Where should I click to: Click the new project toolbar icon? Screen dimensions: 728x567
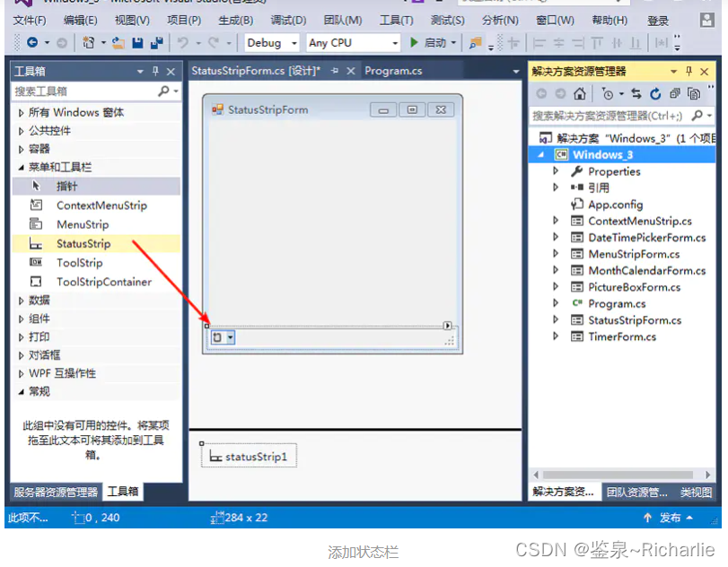[x=88, y=43]
